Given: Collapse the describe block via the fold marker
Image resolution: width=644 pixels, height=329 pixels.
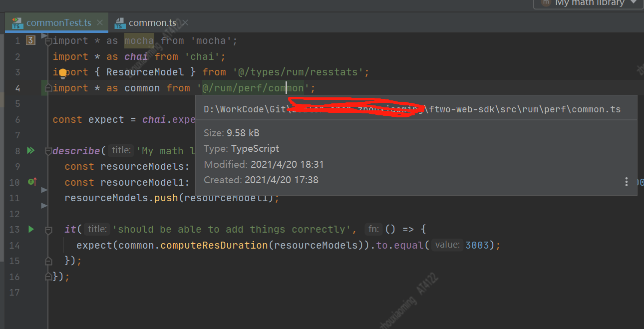Looking at the screenshot, I should (48, 150).
